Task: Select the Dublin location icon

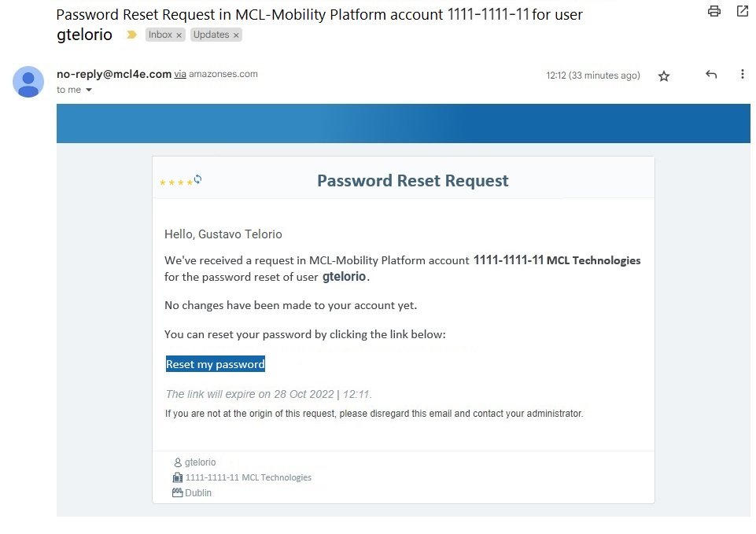Action: 177,492
